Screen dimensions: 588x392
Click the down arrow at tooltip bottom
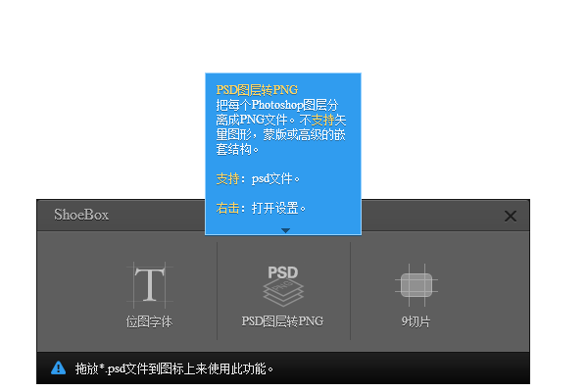[x=285, y=230]
